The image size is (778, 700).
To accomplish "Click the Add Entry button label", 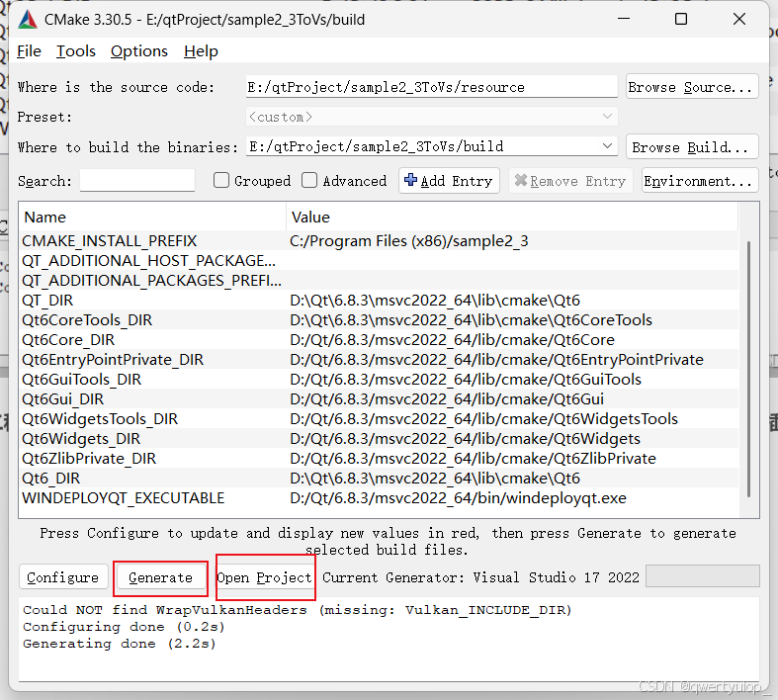I will [457, 181].
